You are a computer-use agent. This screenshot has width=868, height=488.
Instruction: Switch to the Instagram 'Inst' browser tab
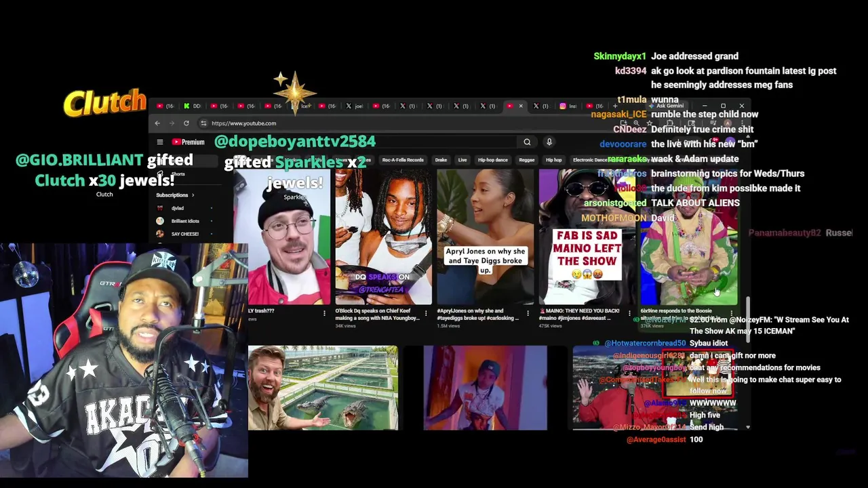569,106
